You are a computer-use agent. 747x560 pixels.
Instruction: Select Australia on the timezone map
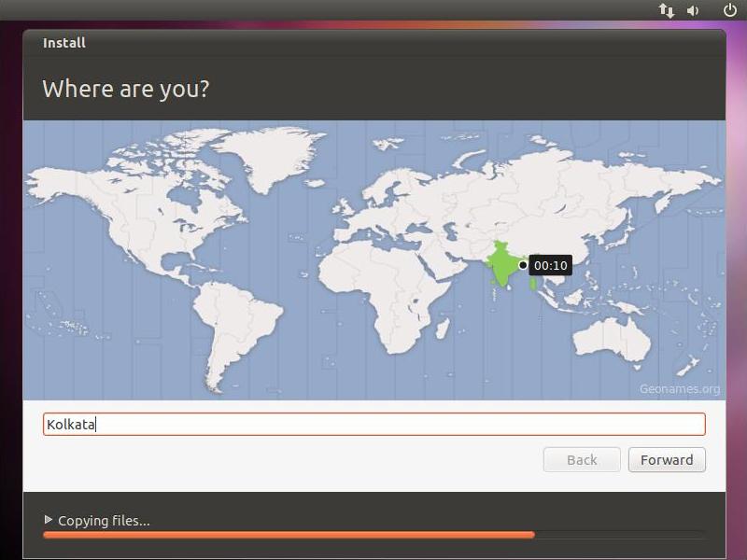point(612,339)
